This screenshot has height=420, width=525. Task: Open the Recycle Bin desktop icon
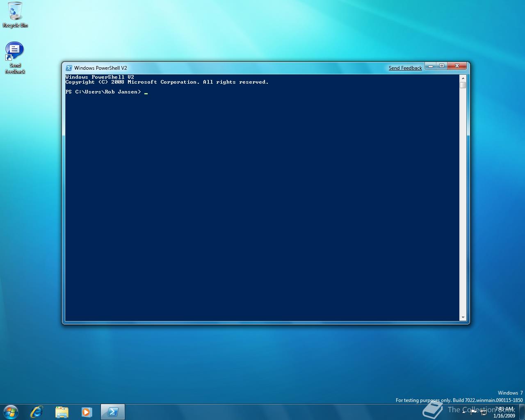tap(15, 15)
